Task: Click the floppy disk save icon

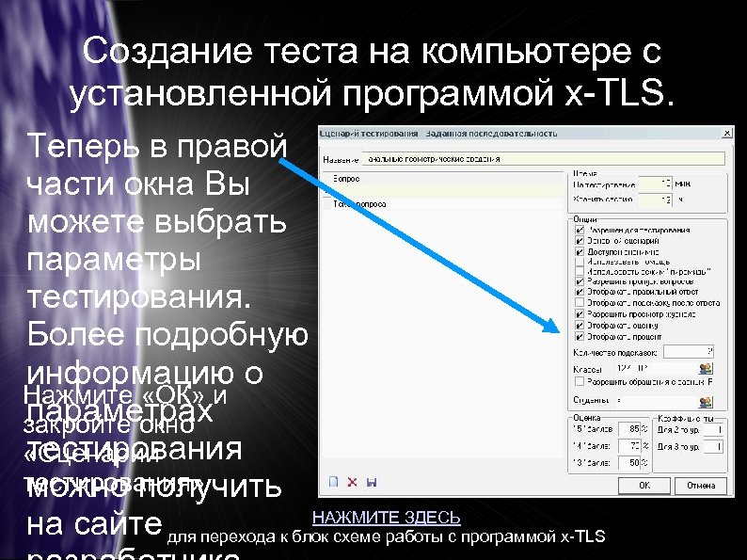Action: click(x=372, y=482)
